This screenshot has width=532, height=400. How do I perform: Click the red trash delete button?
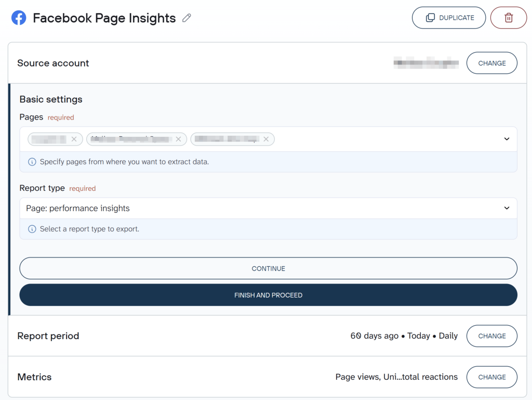coord(508,18)
